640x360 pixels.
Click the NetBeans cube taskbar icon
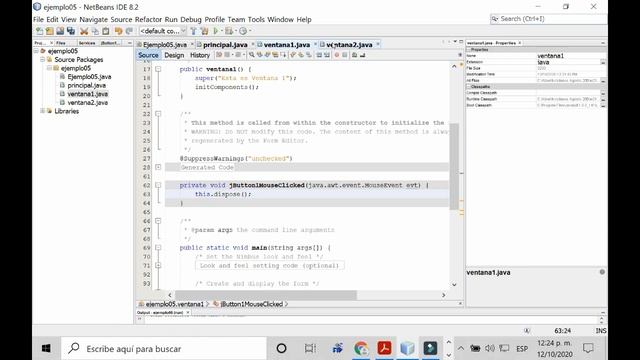(407, 349)
